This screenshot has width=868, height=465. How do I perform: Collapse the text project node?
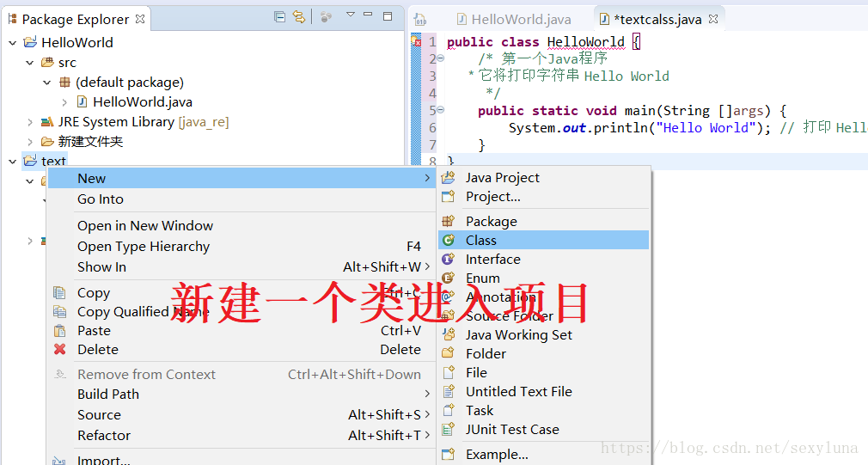click(x=13, y=162)
